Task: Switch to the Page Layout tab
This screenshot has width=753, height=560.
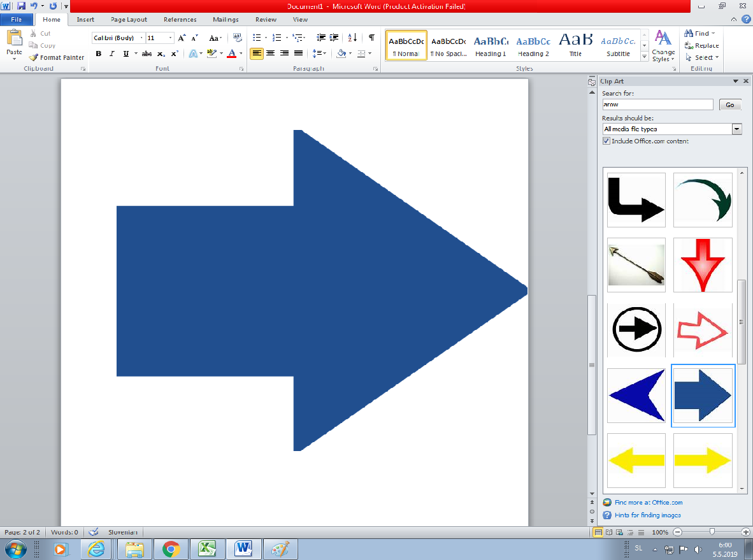Action: coord(128,20)
